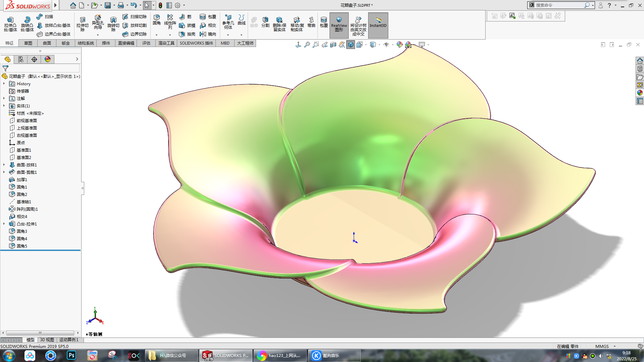Switch to the 草图 (Sketch) tab
Image resolution: width=644 pixels, height=362 pixels.
click(28, 43)
